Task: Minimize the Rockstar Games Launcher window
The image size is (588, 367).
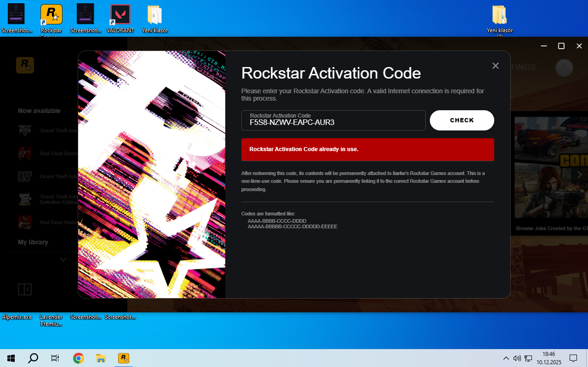Action: tap(544, 46)
